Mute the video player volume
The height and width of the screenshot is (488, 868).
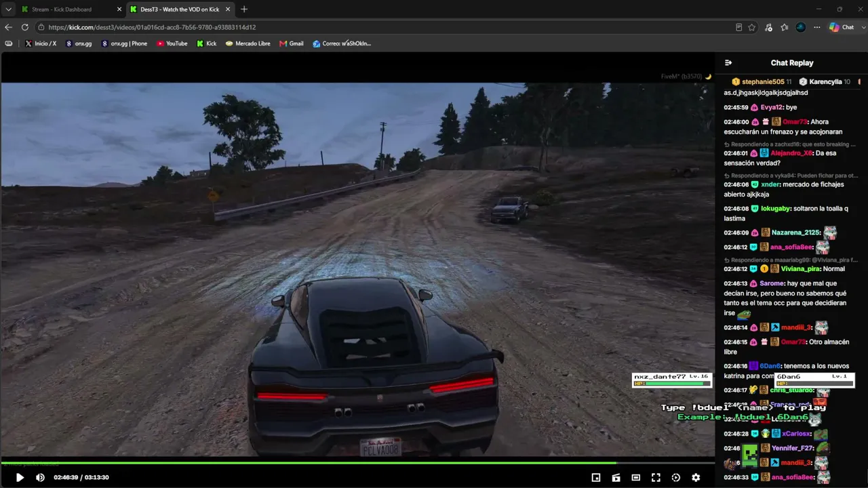click(x=40, y=477)
